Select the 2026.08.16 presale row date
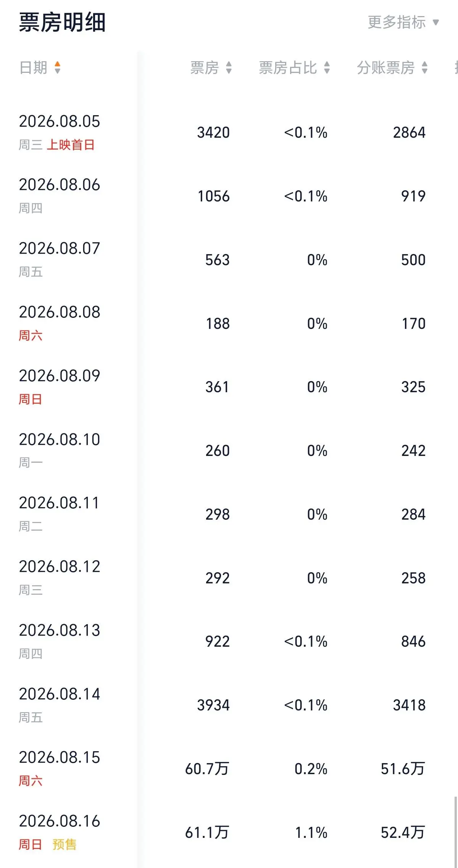This screenshot has height=868, width=458. tap(60, 821)
